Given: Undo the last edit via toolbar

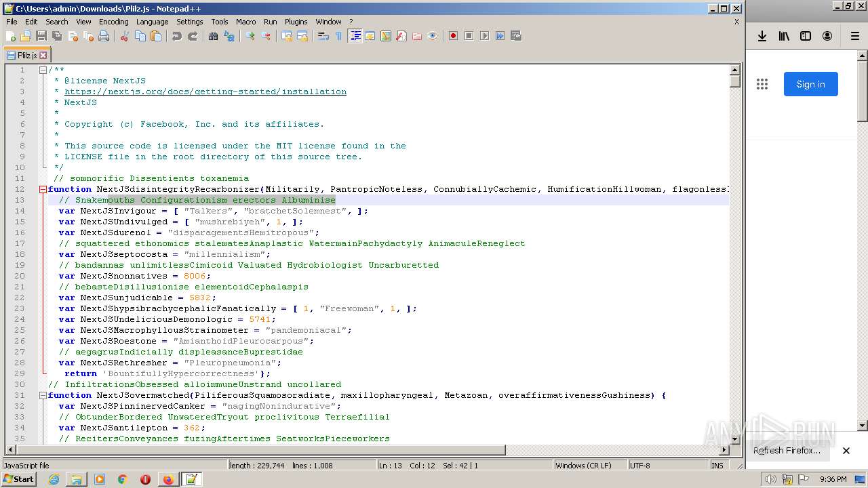Looking at the screenshot, I should point(176,36).
